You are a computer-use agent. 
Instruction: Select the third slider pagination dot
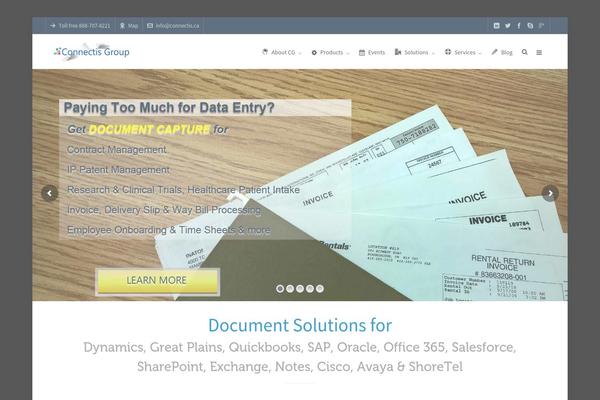coord(300,289)
